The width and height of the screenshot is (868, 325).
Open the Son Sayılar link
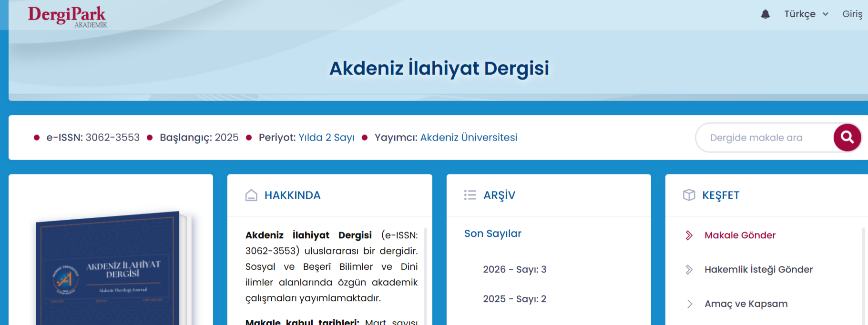493,234
